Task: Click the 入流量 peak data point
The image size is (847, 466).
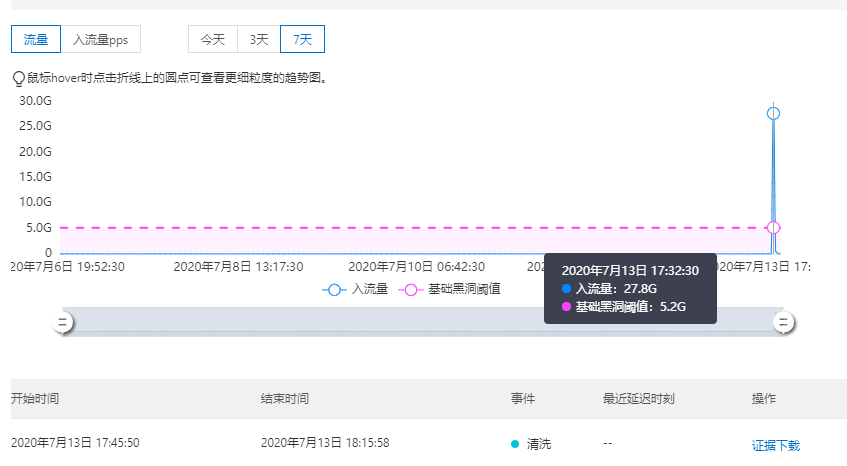Action: pos(773,113)
